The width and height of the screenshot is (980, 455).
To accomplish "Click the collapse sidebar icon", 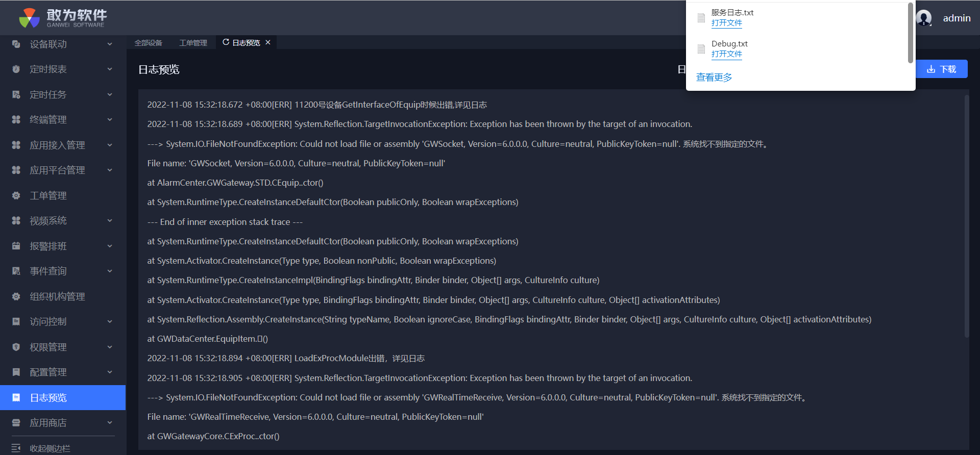I will 16,448.
